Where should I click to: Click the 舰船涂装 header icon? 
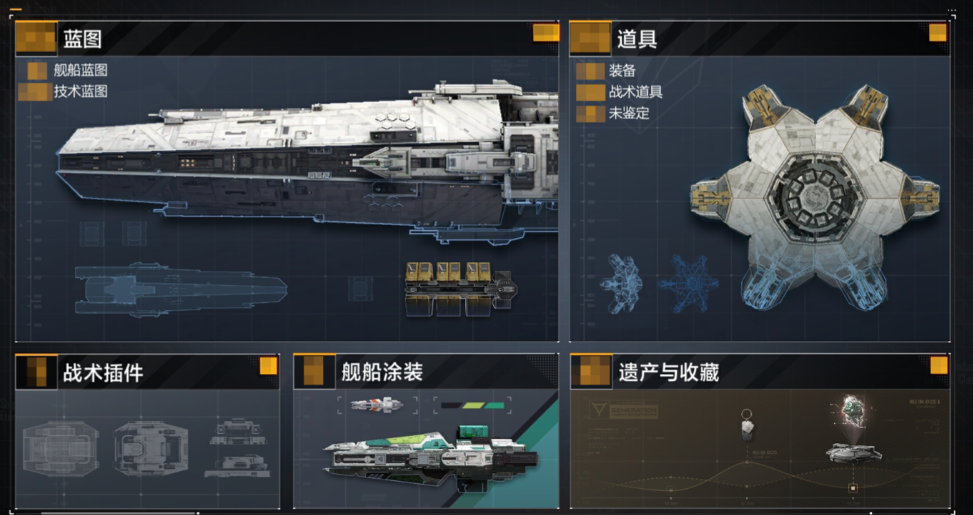click(314, 372)
